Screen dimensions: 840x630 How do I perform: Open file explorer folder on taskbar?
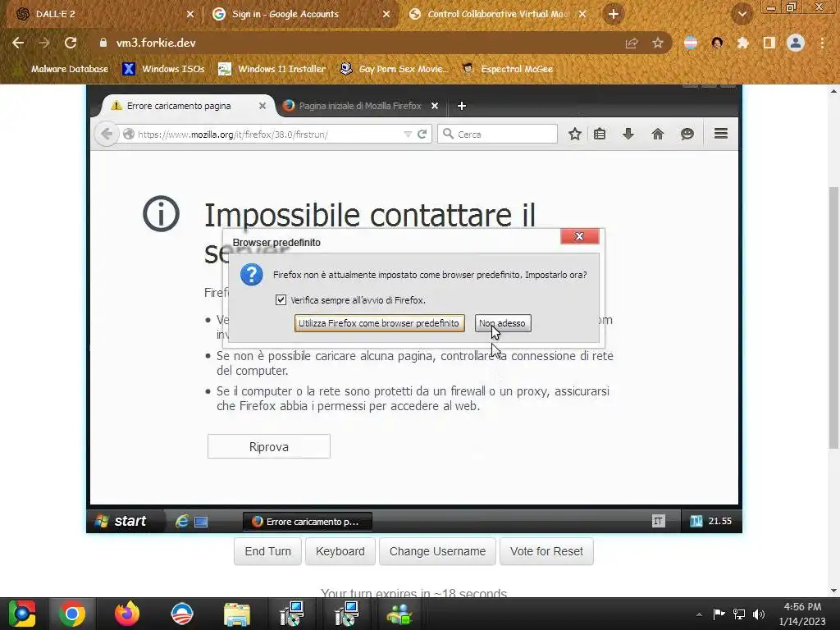tap(236, 614)
